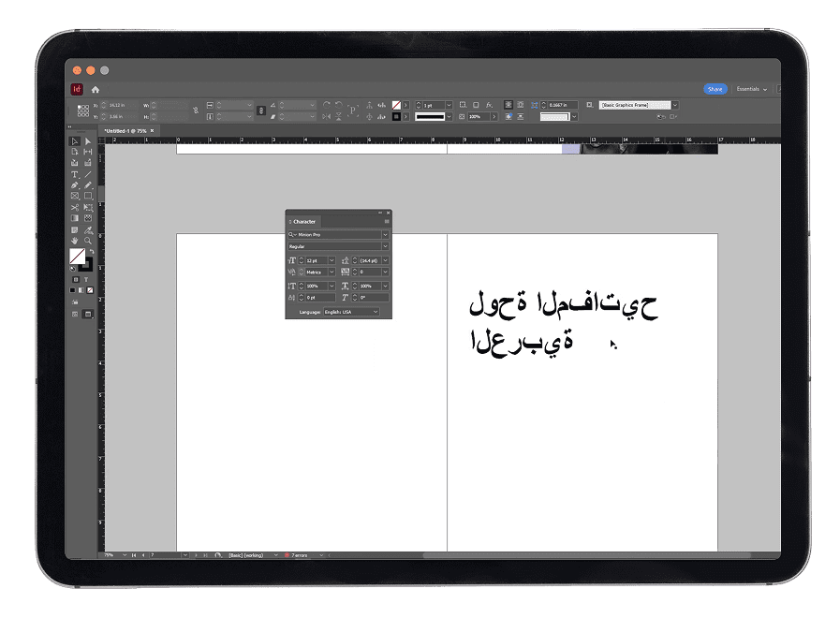Image resolution: width=840 pixels, height=618 pixels.
Task: Activate the Type tool
Action: pos(75,174)
